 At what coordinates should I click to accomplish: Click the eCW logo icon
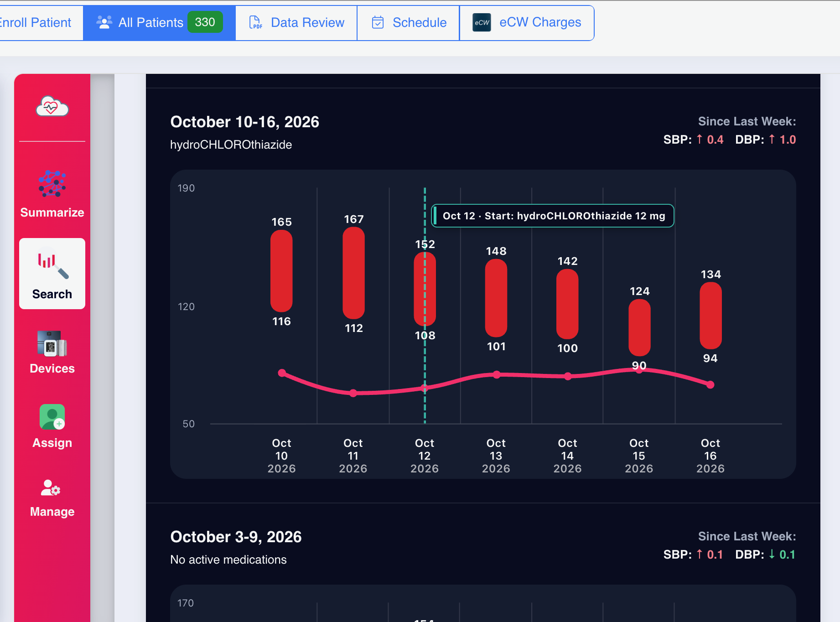pos(482,22)
